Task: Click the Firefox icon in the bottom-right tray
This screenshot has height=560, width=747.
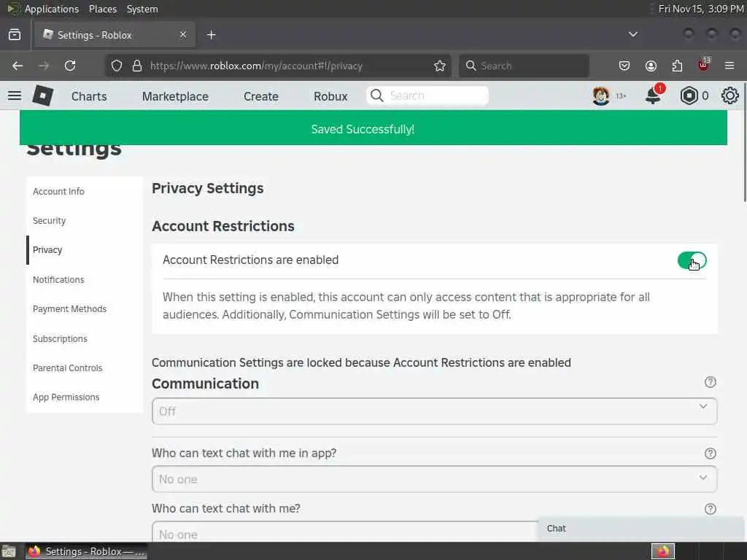Action: (x=662, y=551)
